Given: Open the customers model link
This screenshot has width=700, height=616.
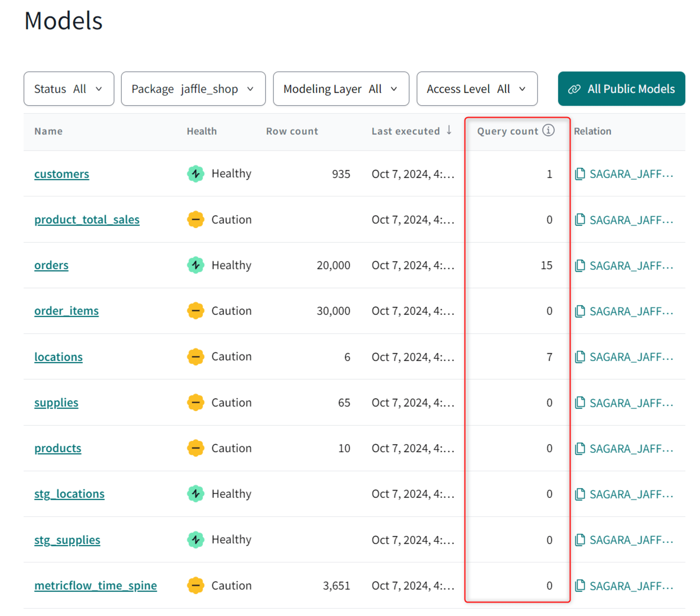Looking at the screenshot, I should click(x=62, y=174).
